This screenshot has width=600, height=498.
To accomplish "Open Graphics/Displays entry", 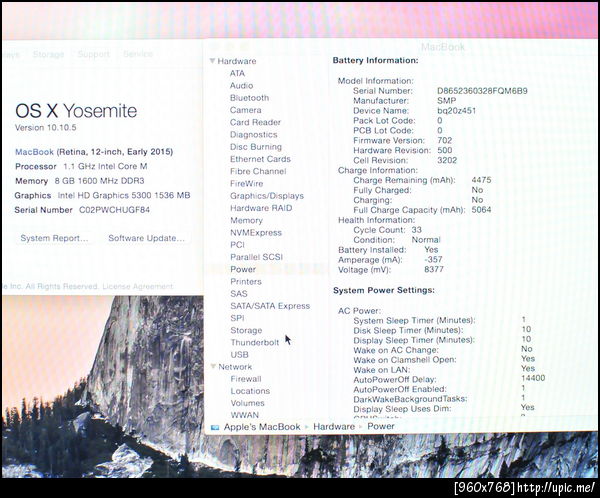I will coord(267,196).
